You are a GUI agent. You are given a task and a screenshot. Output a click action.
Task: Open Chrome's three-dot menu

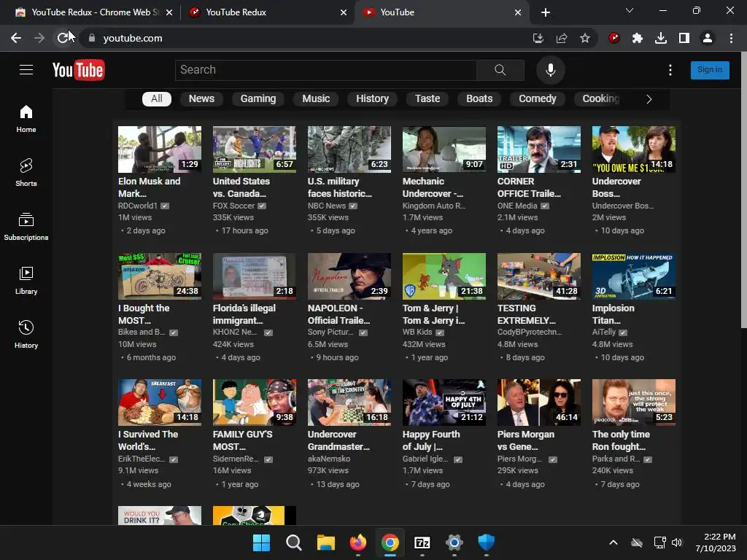click(x=731, y=38)
